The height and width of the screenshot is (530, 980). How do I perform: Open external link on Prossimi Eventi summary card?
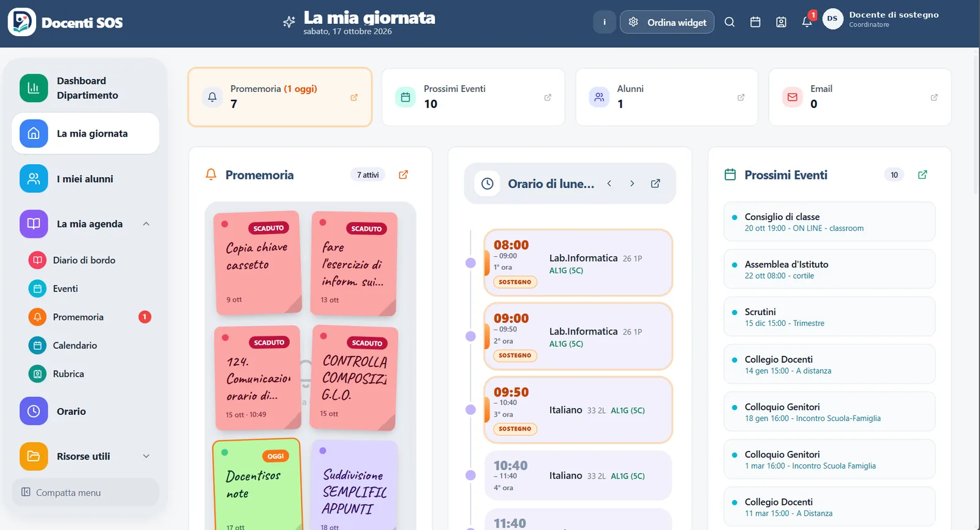[x=548, y=97]
